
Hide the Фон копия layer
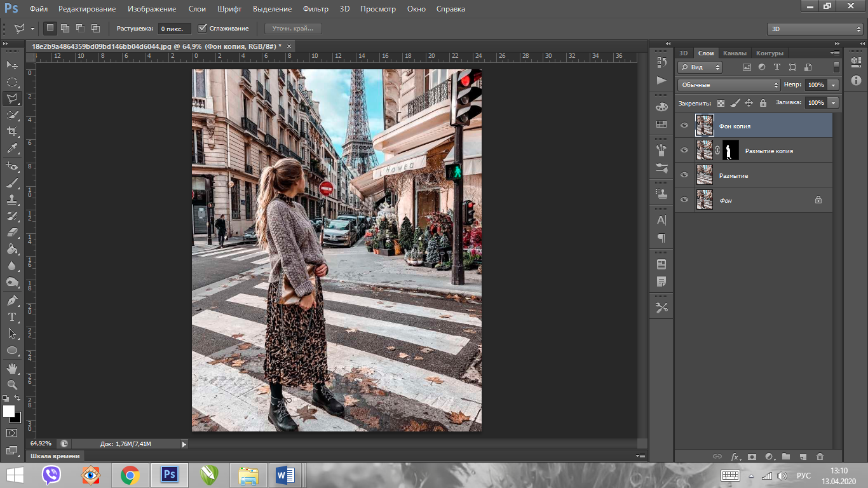[x=684, y=126]
